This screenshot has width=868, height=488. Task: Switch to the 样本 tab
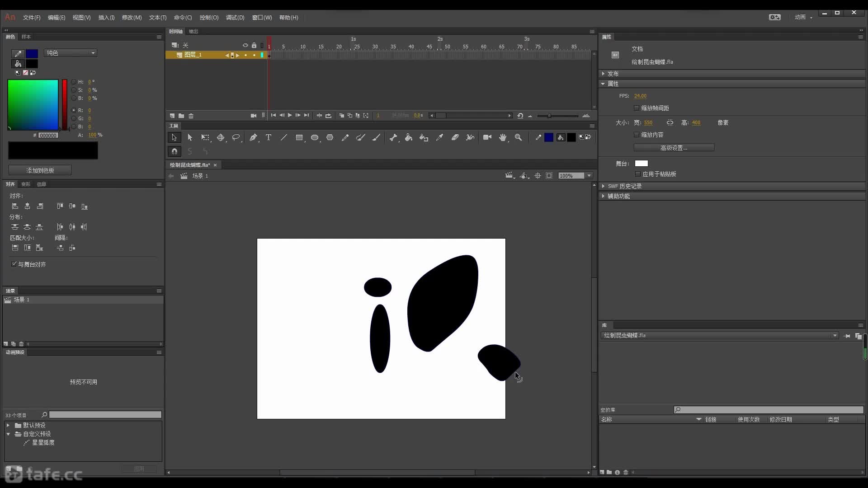click(26, 37)
